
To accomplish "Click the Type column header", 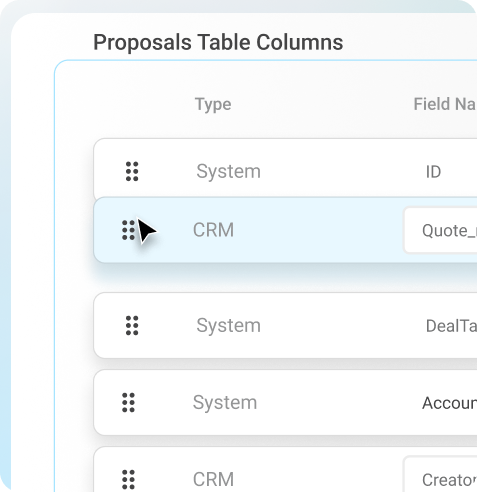I will tap(213, 105).
